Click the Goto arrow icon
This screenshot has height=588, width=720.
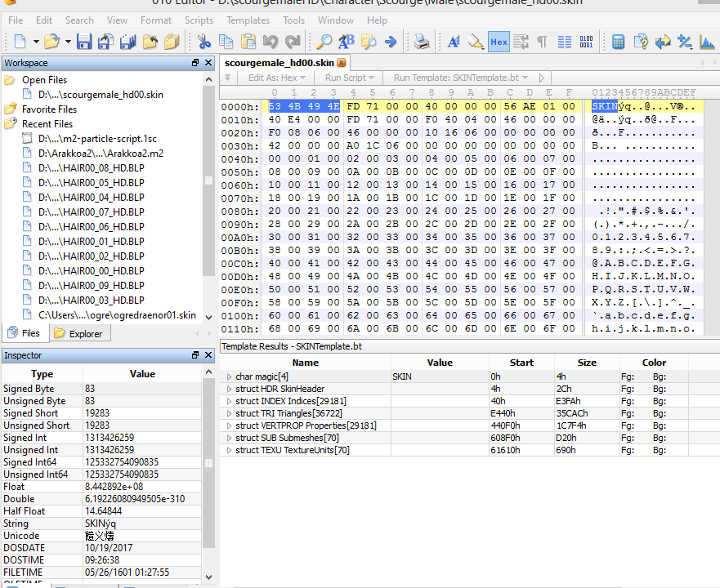[391, 42]
